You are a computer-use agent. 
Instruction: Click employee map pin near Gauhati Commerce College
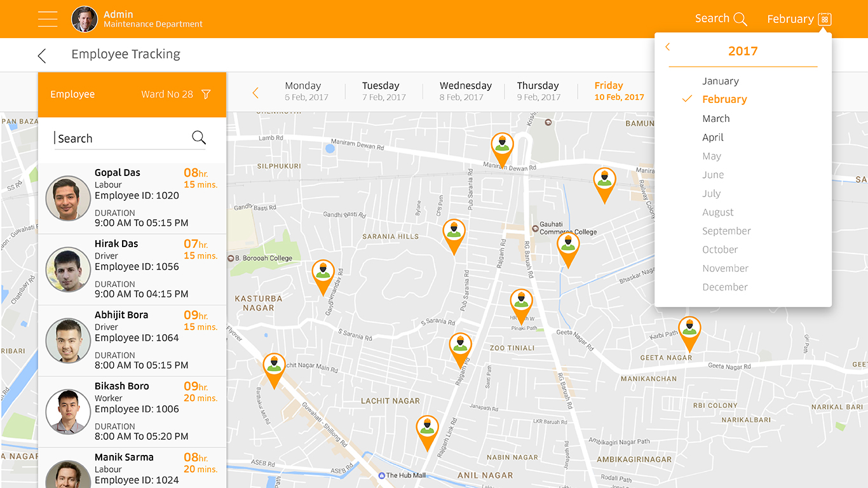coord(567,247)
